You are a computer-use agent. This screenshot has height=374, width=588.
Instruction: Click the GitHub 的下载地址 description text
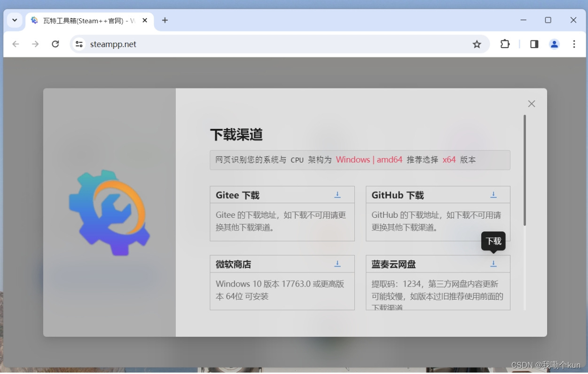point(437,221)
